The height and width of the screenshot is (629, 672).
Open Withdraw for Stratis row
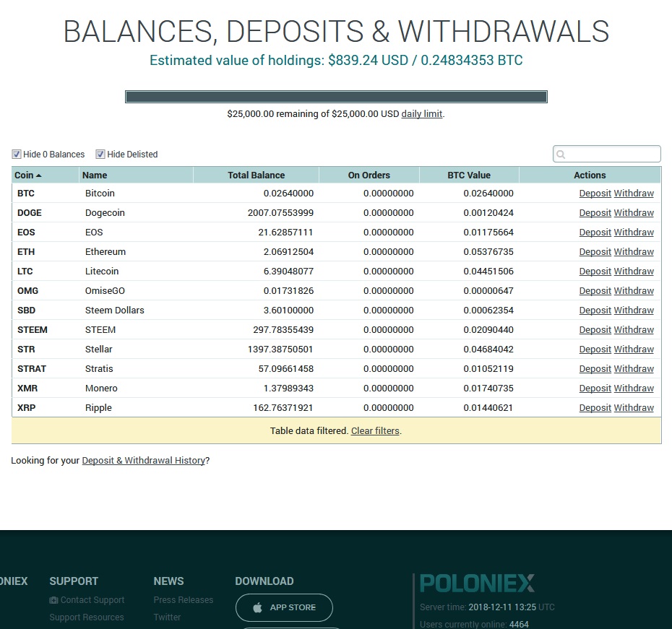tap(634, 369)
